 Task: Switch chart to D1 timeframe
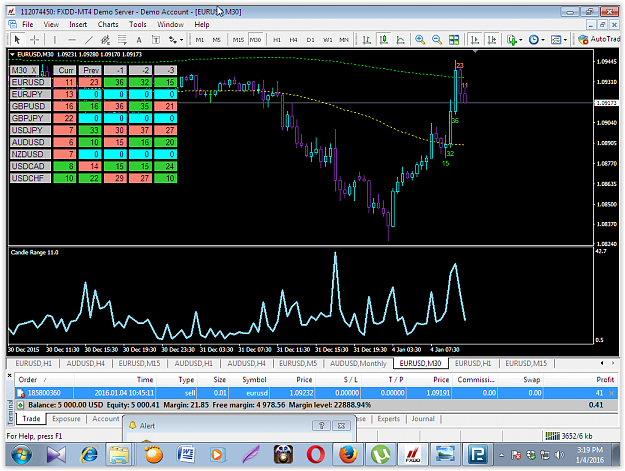point(310,39)
